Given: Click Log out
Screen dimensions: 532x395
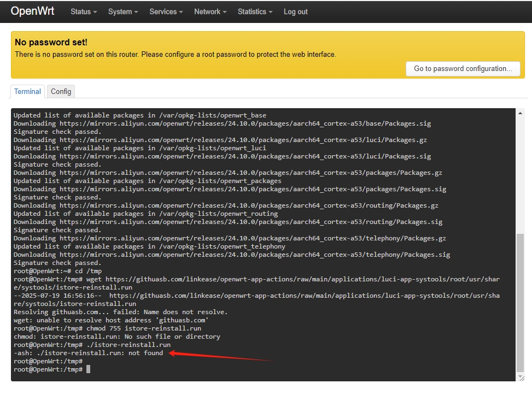Looking at the screenshot, I should tap(295, 11).
